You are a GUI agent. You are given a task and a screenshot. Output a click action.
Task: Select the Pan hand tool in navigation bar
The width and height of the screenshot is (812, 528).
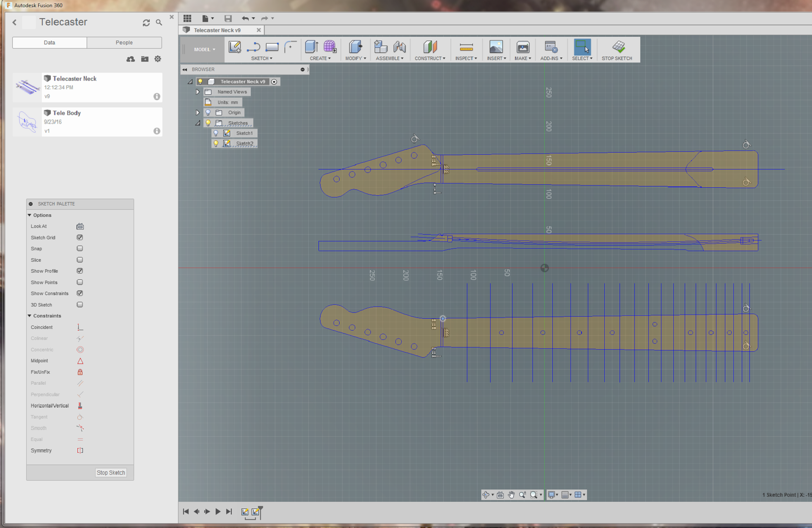tap(511, 495)
